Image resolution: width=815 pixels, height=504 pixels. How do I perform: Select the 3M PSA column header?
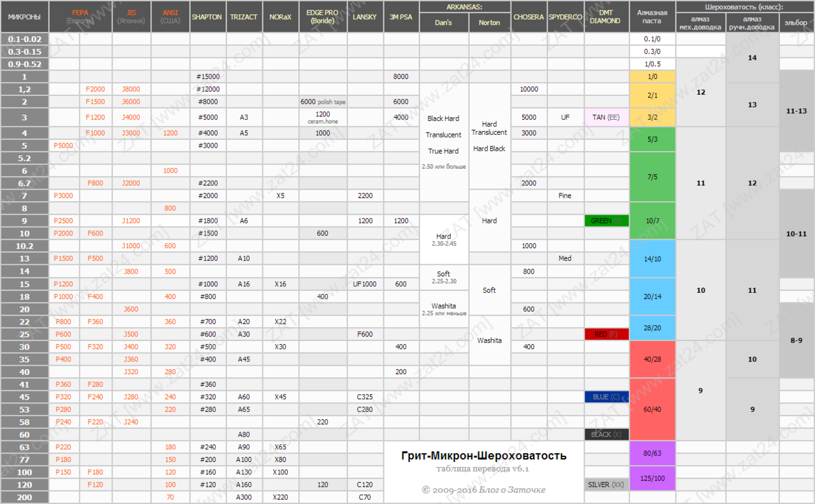401,17
